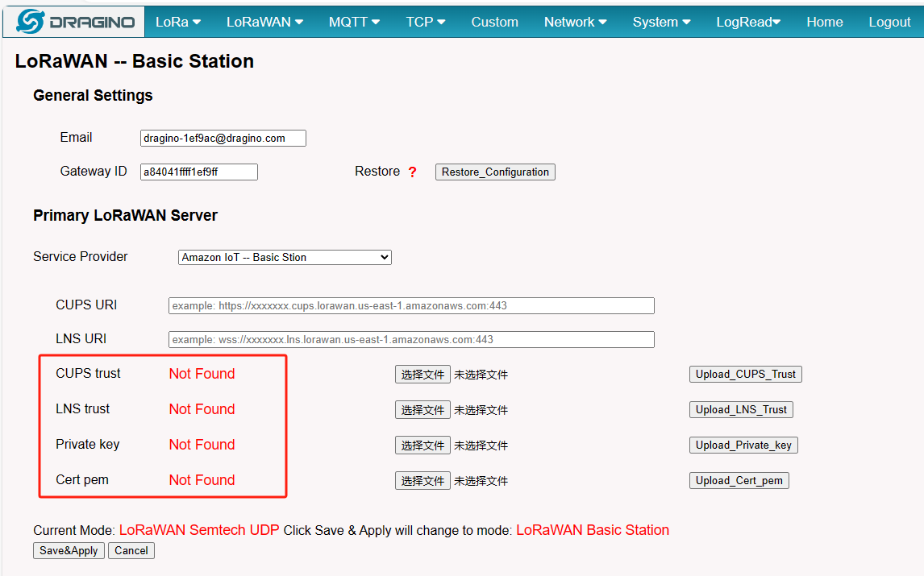This screenshot has height=576, width=924.
Task: Click the CUPS URI input field
Action: click(411, 305)
